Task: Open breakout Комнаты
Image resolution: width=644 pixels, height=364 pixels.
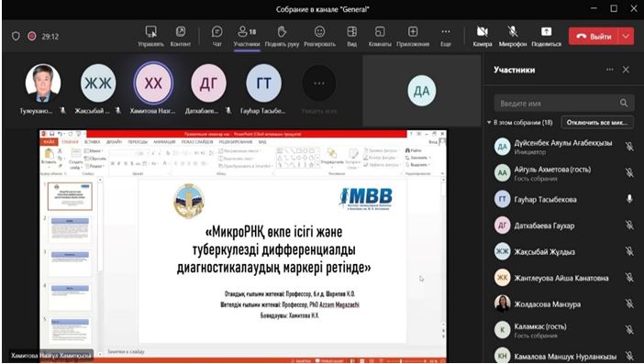Action: click(x=380, y=37)
